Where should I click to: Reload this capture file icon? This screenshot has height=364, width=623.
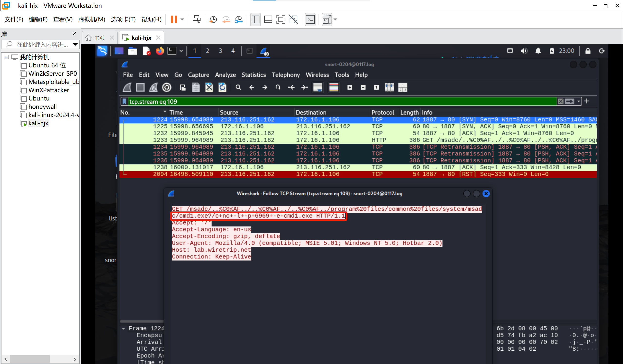click(x=222, y=88)
